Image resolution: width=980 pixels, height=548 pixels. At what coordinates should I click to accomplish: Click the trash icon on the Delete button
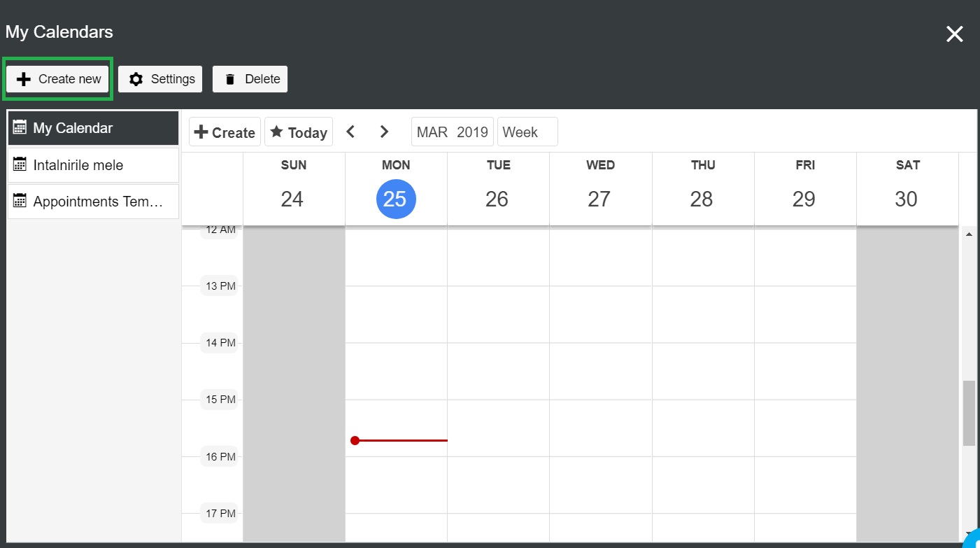[231, 79]
